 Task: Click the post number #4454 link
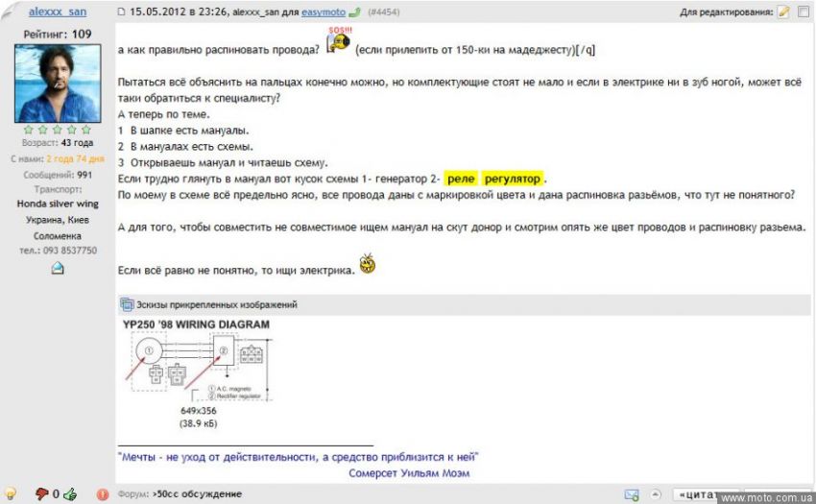pos(384,12)
